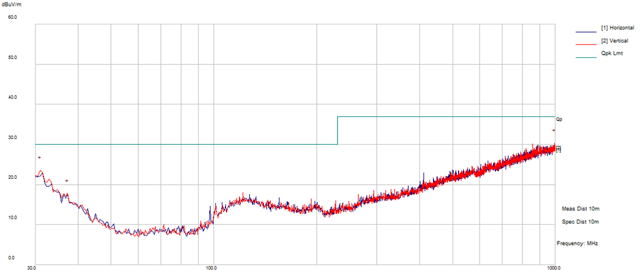The height and width of the screenshot is (276, 644).
Task: Click the blue Horizontal legend line swatch
Action: pyautogui.click(x=587, y=32)
